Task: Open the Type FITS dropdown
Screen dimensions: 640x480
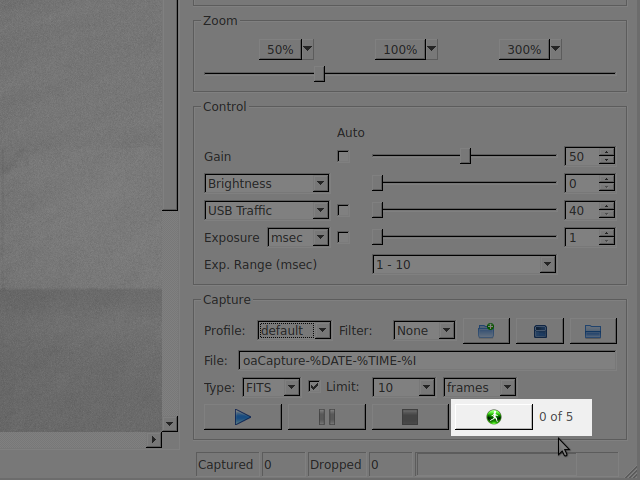Action: click(292, 387)
